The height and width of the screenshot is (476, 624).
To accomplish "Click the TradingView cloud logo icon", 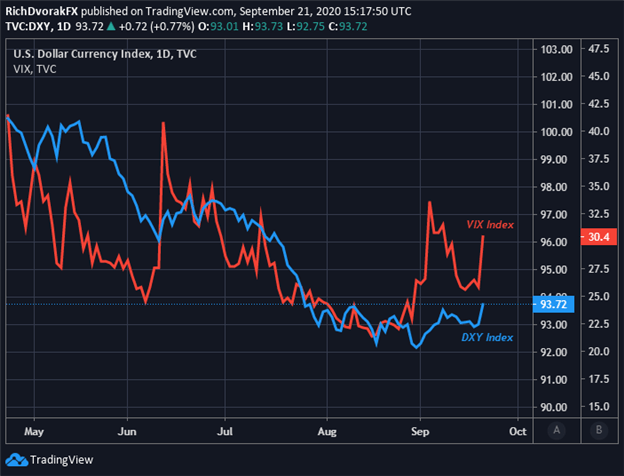I will (x=17, y=460).
